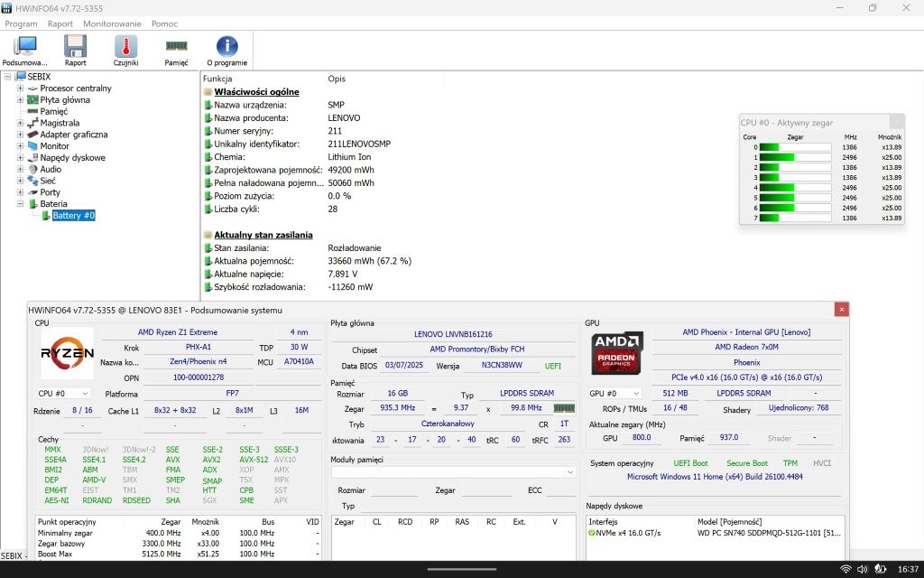Open the Monitorowanie menu
Image resolution: width=924 pixels, height=578 pixels.
pyautogui.click(x=112, y=23)
